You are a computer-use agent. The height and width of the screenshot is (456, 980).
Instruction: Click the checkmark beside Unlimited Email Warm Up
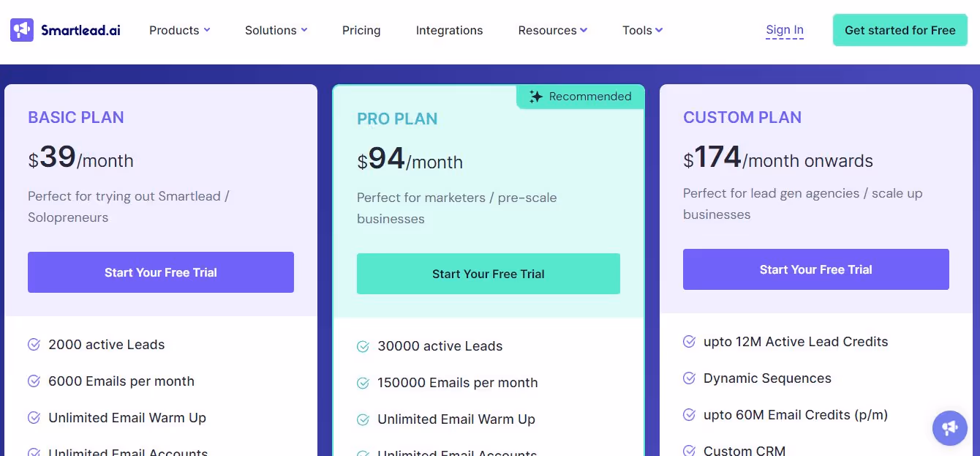(34, 417)
